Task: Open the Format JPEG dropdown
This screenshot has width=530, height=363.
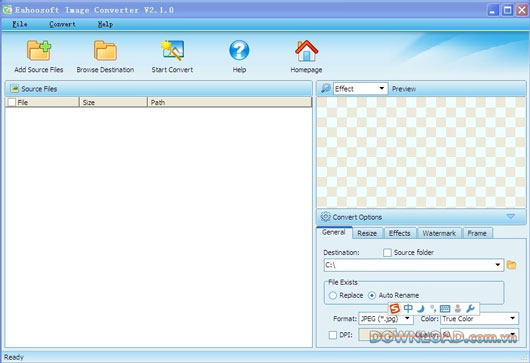Action: coord(386,319)
